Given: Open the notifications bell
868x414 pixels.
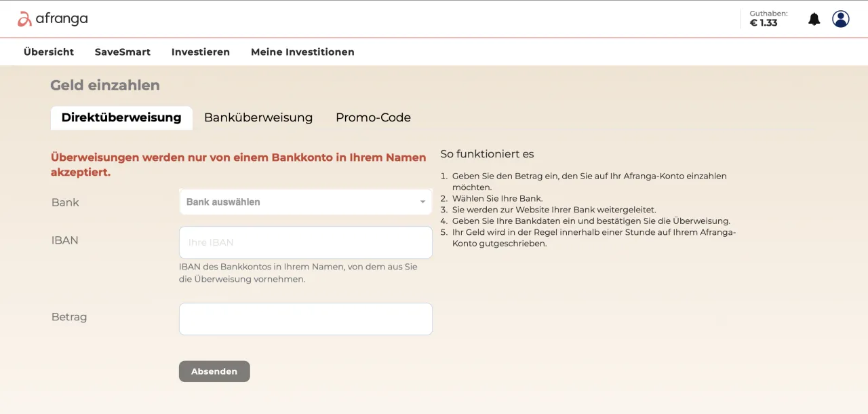Looking at the screenshot, I should pyautogui.click(x=814, y=19).
